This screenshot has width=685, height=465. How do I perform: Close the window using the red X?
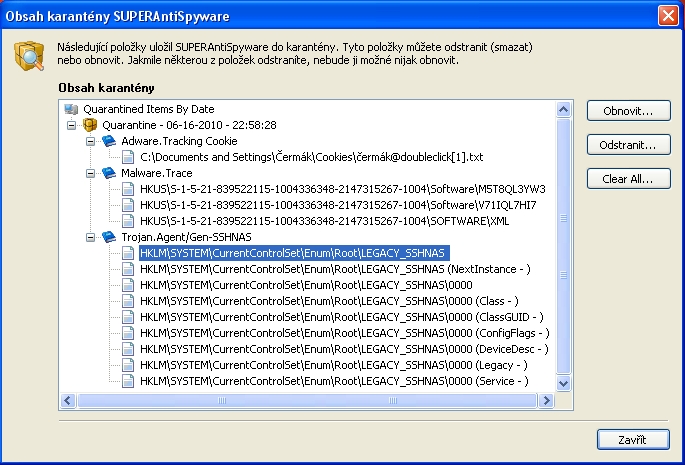[x=668, y=16]
